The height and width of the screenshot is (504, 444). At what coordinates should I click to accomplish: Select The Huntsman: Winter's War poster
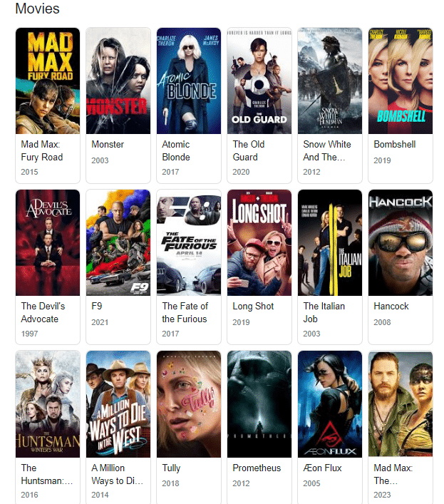point(48,404)
